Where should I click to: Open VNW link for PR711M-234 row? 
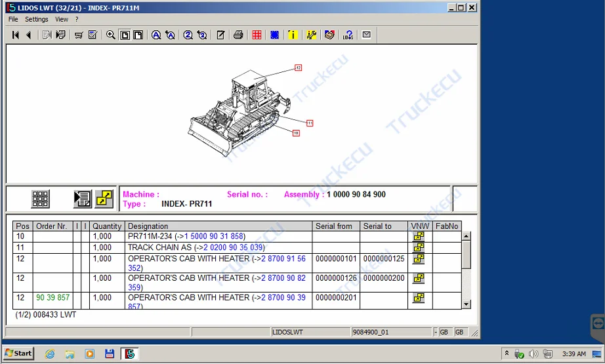coord(419,236)
